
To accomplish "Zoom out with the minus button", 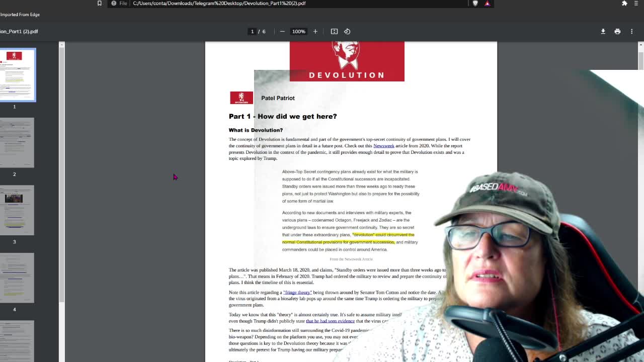I will coord(282,32).
